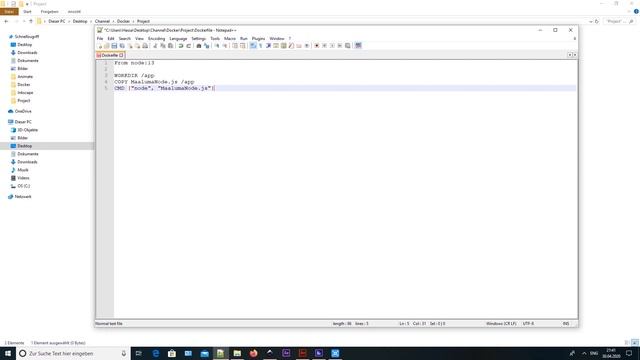Click the Redo toolbar icon
The height and width of the screenshot is (360, 640).
click(x=188, y=46)
